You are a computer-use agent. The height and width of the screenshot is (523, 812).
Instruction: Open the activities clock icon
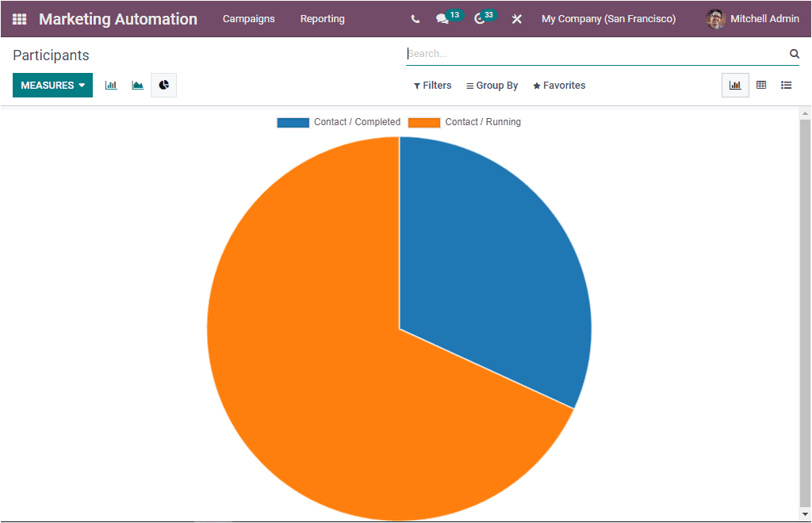[479, 18]
